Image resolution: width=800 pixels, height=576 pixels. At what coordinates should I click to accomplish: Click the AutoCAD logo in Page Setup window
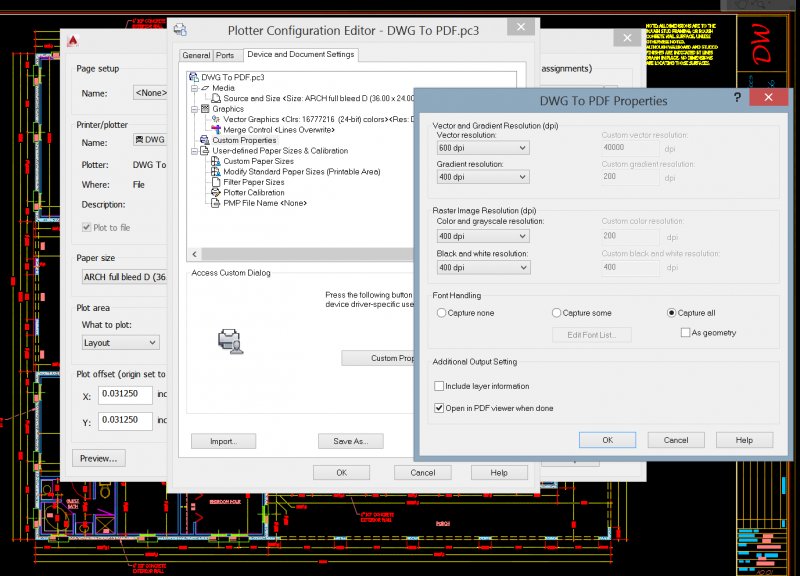tap(73, 41)
